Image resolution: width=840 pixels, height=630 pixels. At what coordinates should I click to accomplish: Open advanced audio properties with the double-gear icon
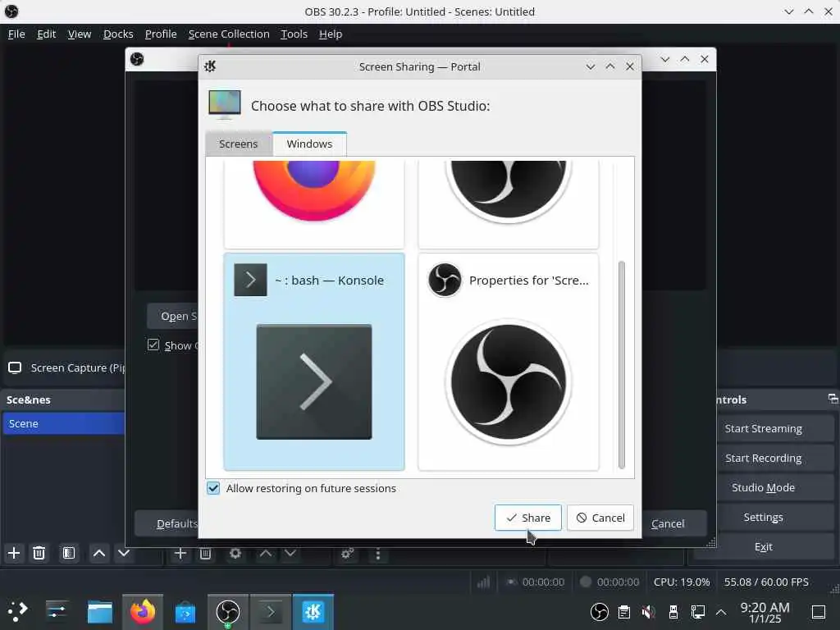pyautogui.click(x=347, y=554)
